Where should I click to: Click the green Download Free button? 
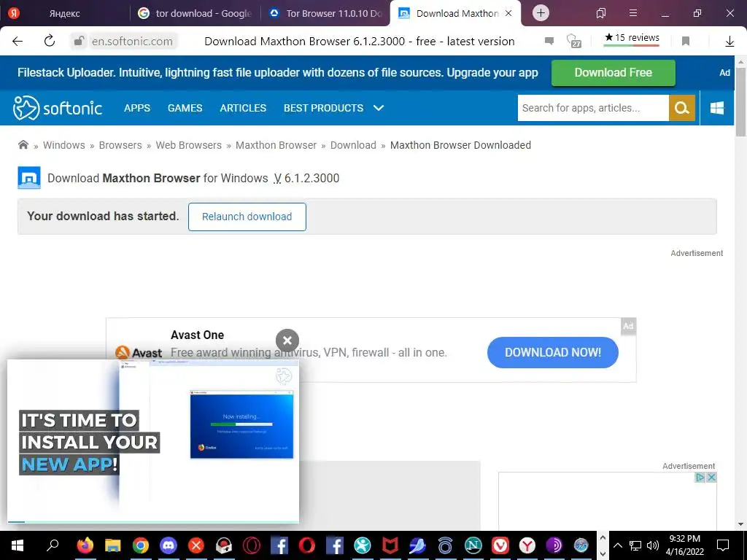coord(613,73)
